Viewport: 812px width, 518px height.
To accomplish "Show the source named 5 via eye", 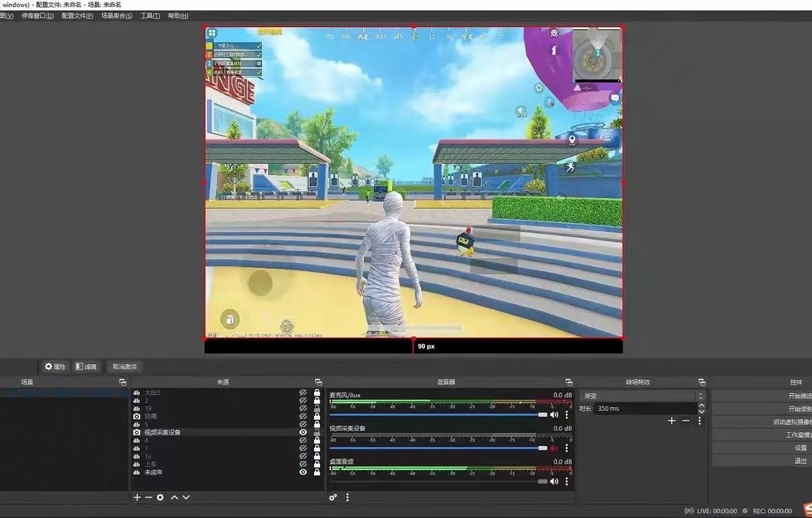I will point(303,425).
